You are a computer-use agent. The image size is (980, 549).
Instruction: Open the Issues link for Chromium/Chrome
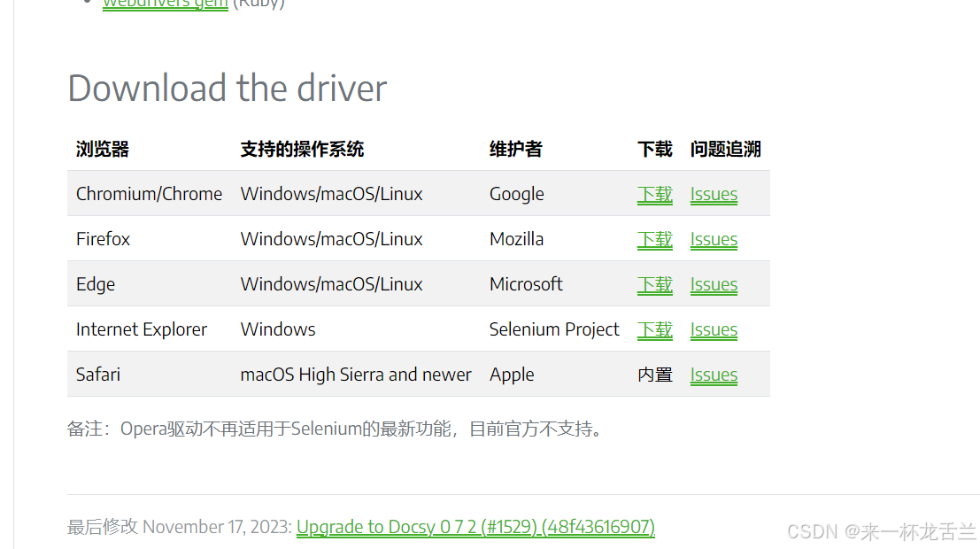pyautogui.click(x=714, y=194)
